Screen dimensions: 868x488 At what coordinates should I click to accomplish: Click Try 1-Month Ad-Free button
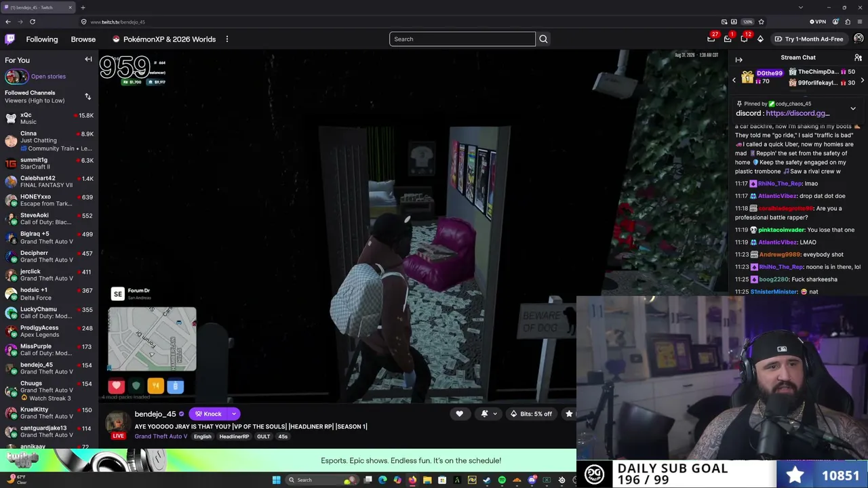[x=809, y=39]
